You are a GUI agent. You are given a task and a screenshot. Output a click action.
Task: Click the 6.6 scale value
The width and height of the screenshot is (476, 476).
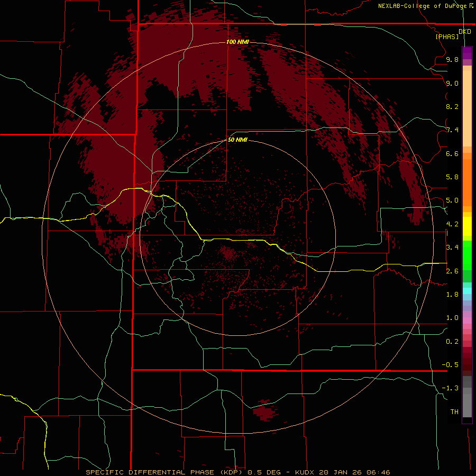[452, 153]
